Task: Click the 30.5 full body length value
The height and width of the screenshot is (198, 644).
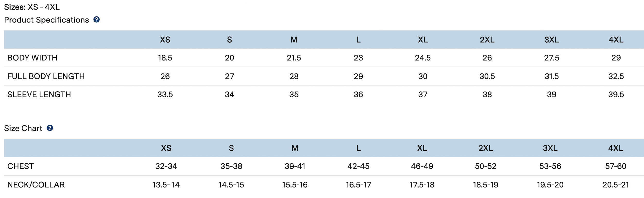Action: point(487,76)
